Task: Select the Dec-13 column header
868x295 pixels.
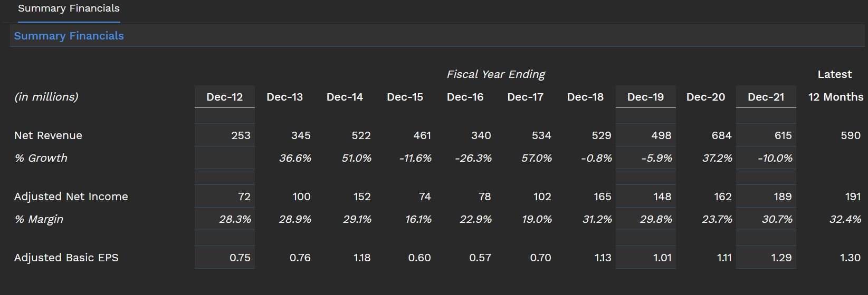Action: 284,97
